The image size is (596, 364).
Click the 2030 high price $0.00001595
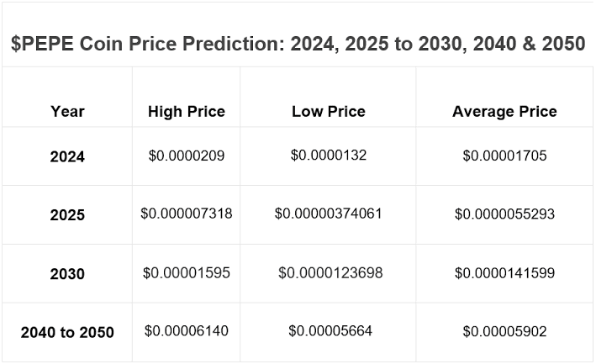(x=186, y=272)
